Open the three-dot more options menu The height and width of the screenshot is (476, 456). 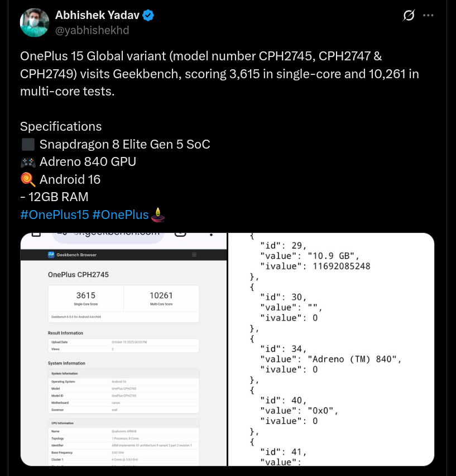tap(428, 16)
